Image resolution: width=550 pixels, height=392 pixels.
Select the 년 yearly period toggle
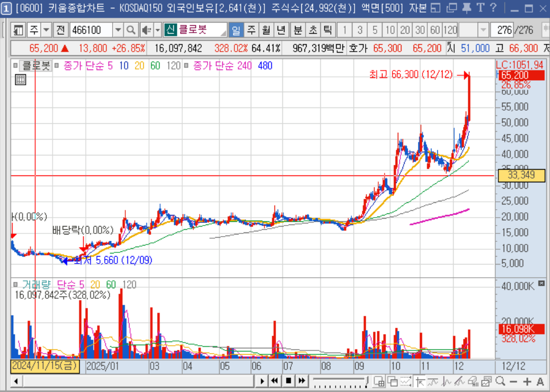(281, 31)
